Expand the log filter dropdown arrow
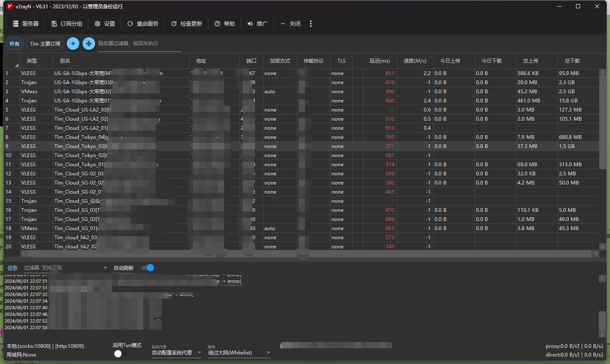This screenshot has height=364, width=610. click(x=105, y=268)
